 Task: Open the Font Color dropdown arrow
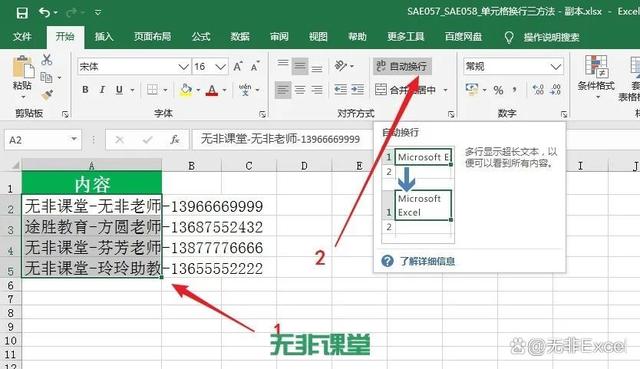click(224, 90)
